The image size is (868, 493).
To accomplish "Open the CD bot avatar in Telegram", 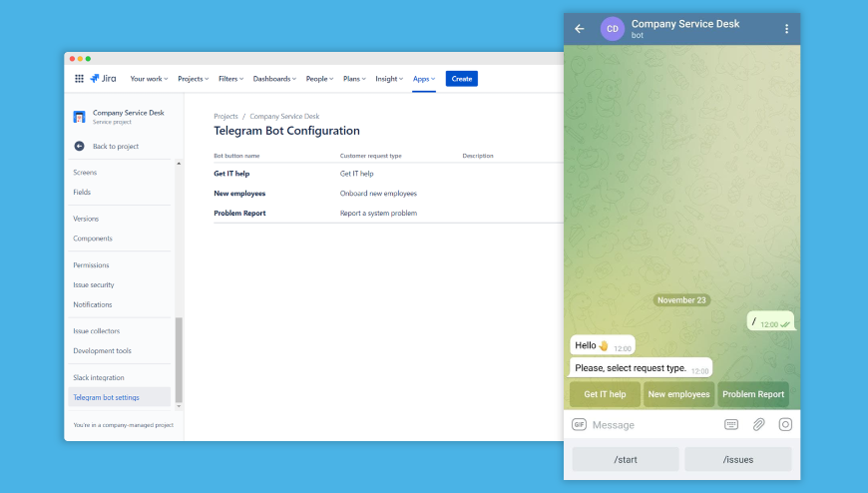I will point(613,29).
